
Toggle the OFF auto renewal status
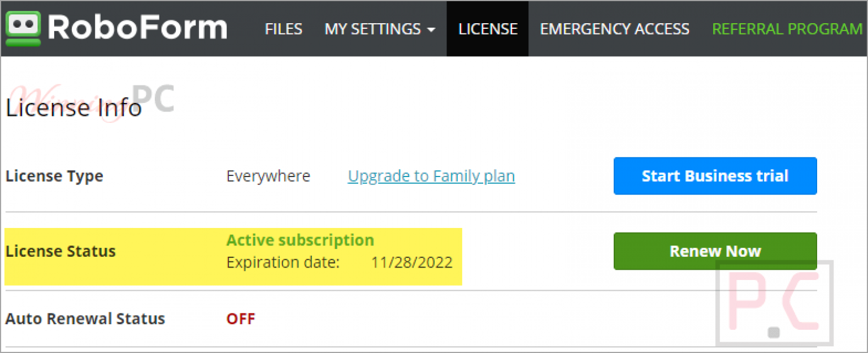(x=241, y=318)
